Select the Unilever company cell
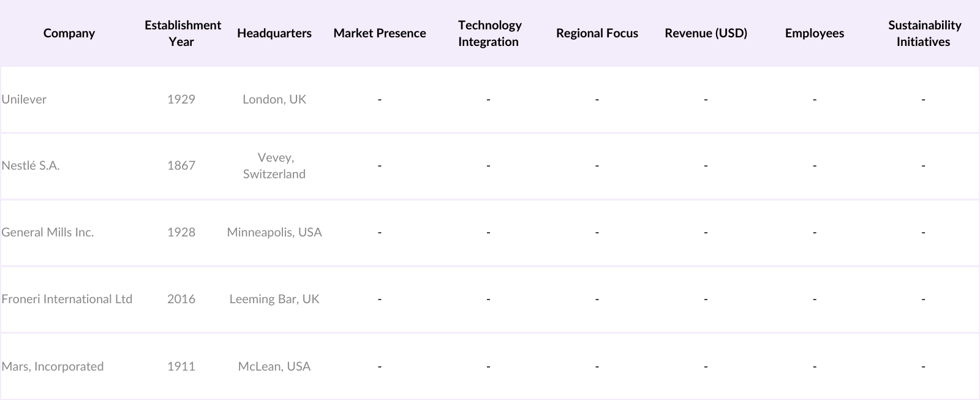980x400 pixels. (x=24, y=99)
